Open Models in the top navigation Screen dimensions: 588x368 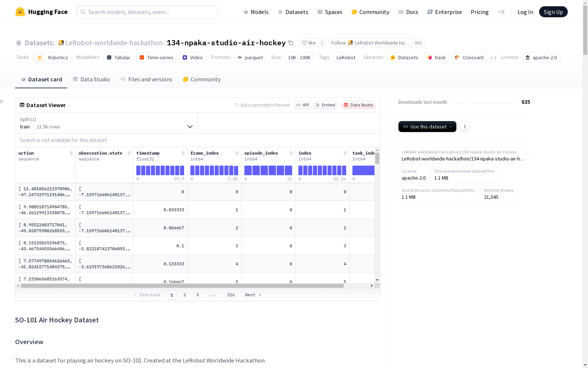pos(256,12)
